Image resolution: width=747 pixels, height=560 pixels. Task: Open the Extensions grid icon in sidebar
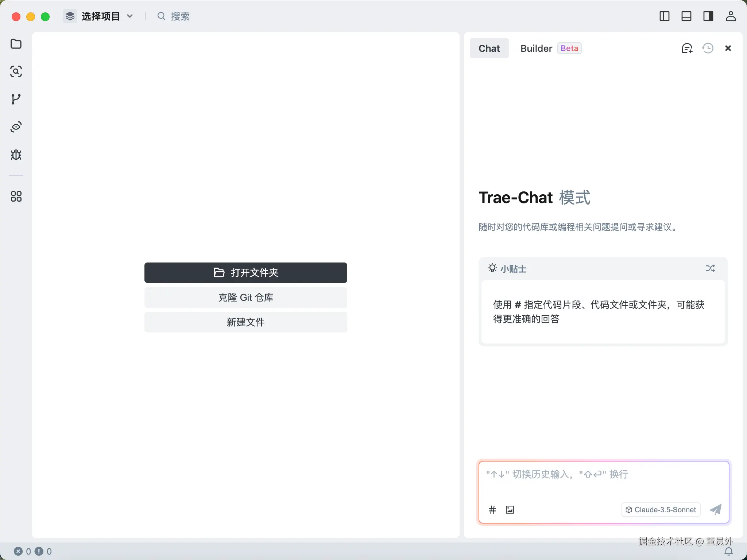[x=16, y=197]
